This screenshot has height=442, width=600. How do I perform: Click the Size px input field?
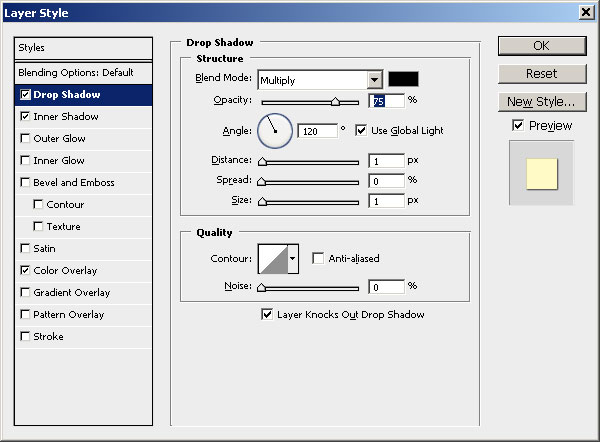click(x=386, y=201)
